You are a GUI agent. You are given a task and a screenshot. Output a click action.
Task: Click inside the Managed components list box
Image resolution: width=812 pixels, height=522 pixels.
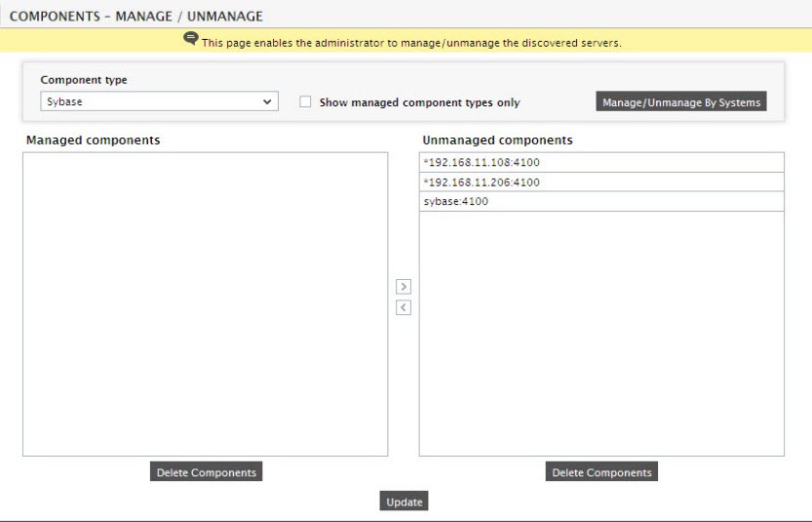[x=205, y=304]
